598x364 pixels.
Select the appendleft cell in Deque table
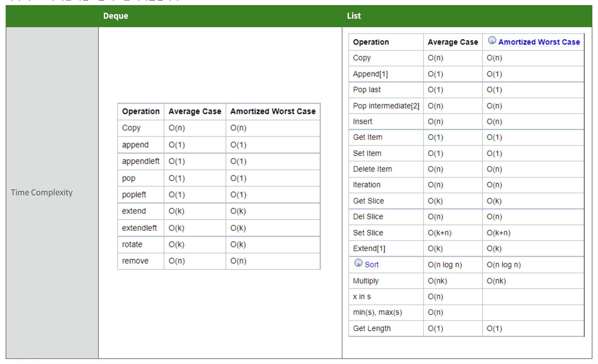(x=141, y=161)
